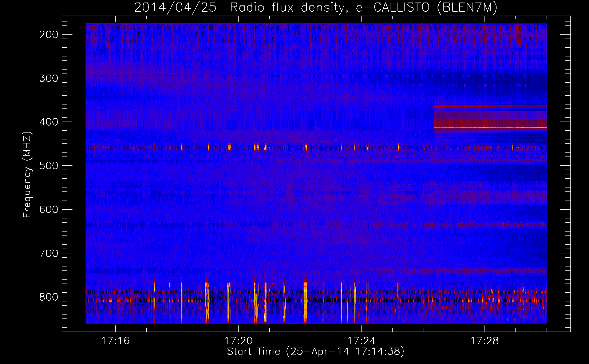Click the 800 frequency tick label

click(x=49, y=297)
